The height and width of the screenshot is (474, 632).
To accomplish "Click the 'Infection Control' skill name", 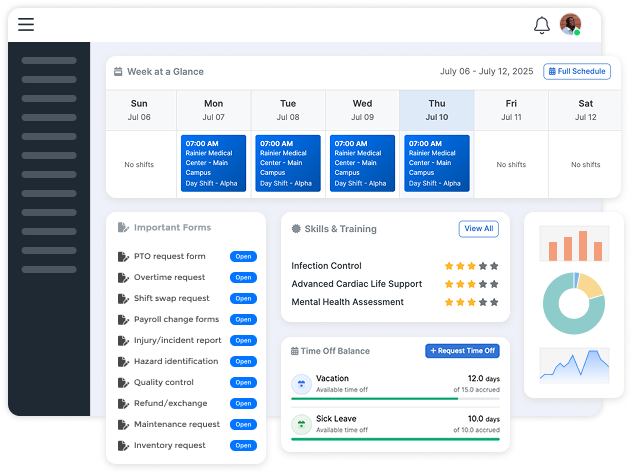I will click(326, 266).
